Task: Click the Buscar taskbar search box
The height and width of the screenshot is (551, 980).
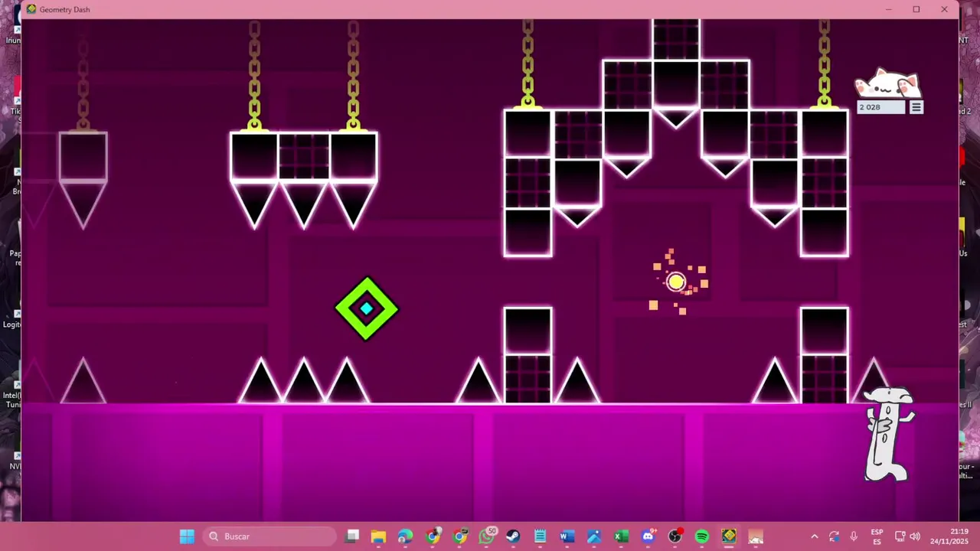Action: pos(268,536)
